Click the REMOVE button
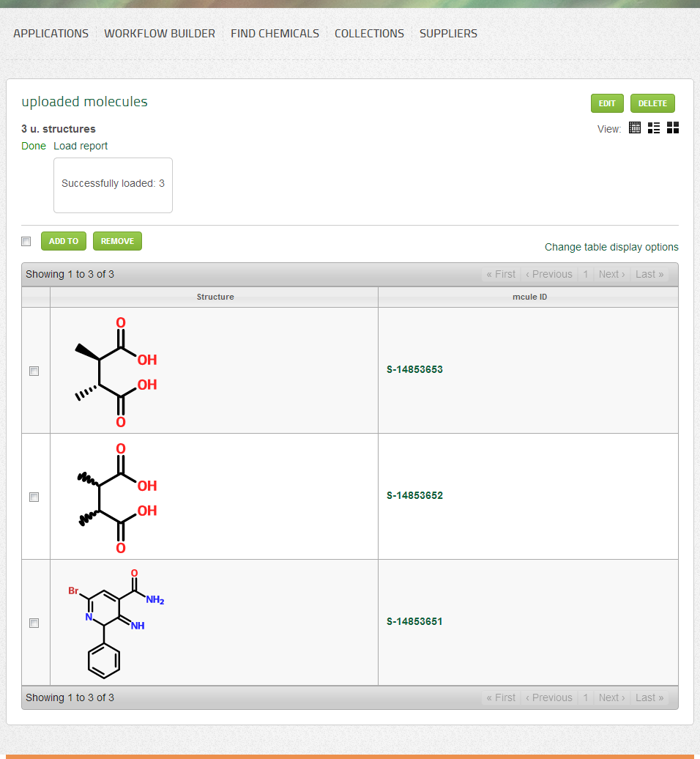This screenshot has height=759, width=700. [x=117, y=241]
